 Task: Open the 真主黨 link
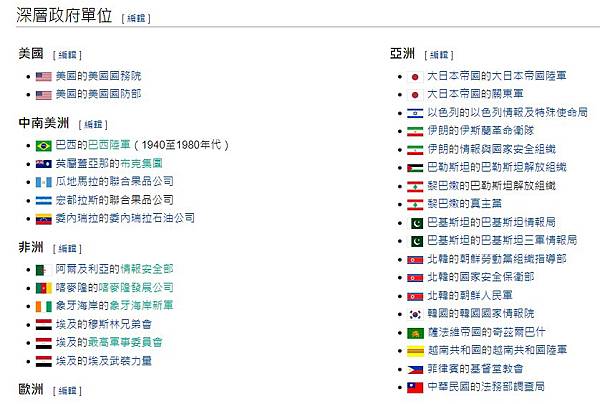[486, 204]
